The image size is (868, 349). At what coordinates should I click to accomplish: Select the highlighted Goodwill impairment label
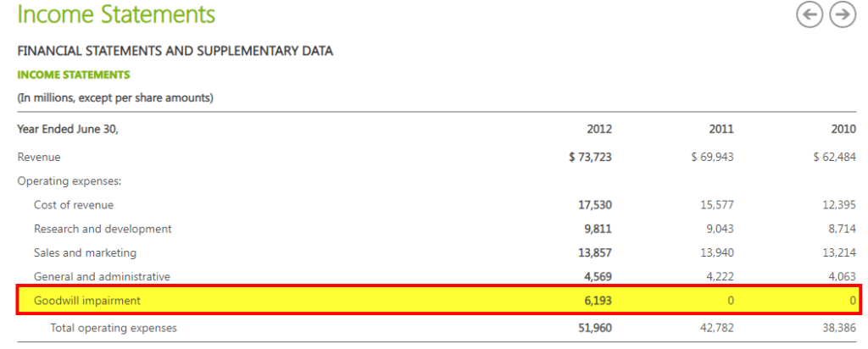87,300
